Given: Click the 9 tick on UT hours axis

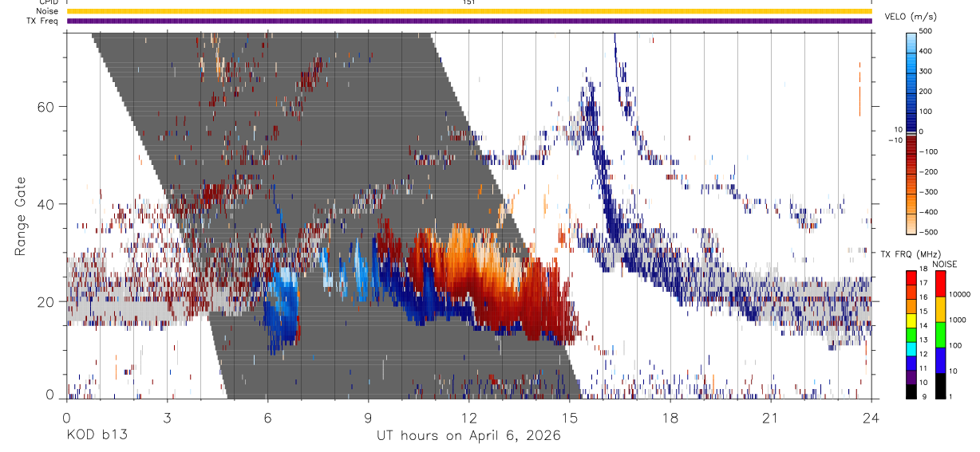Looking at the screenshot, I should pos(368,417).
